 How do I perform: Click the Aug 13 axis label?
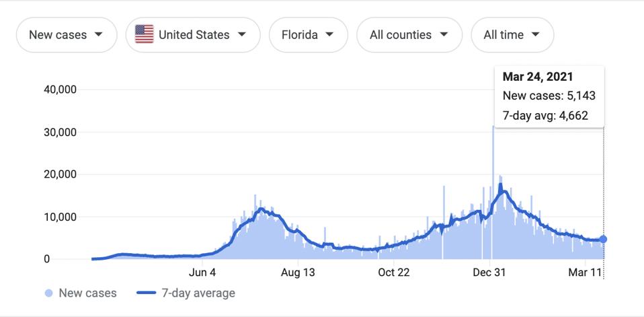click(298, 273)
